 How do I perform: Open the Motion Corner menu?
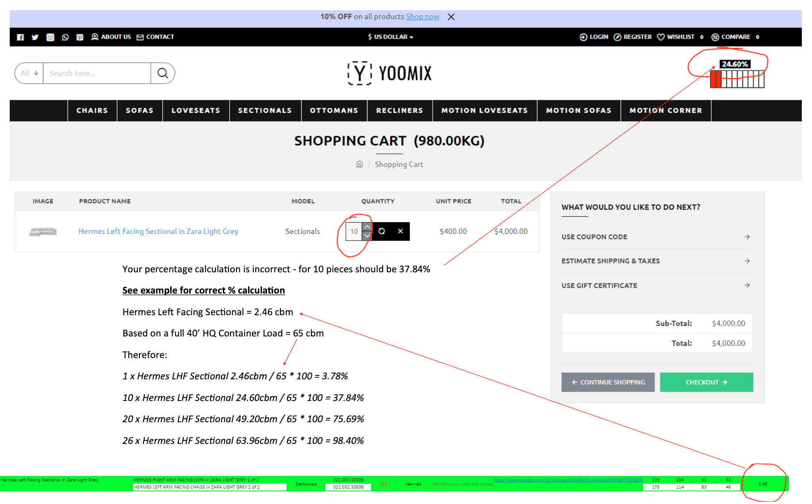tap(666, 111)
